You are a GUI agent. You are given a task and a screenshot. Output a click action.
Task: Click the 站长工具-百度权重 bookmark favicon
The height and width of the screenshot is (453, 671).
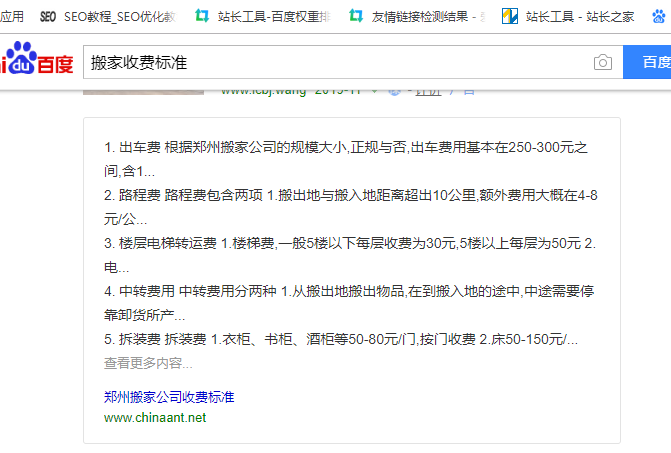click(x=202, y=16)
